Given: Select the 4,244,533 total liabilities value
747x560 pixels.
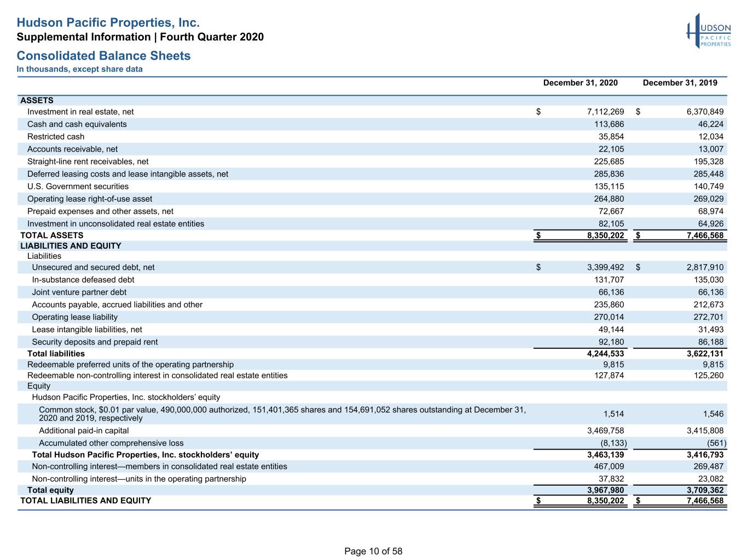Looking at the screenshot, I should tap(605, 354).
